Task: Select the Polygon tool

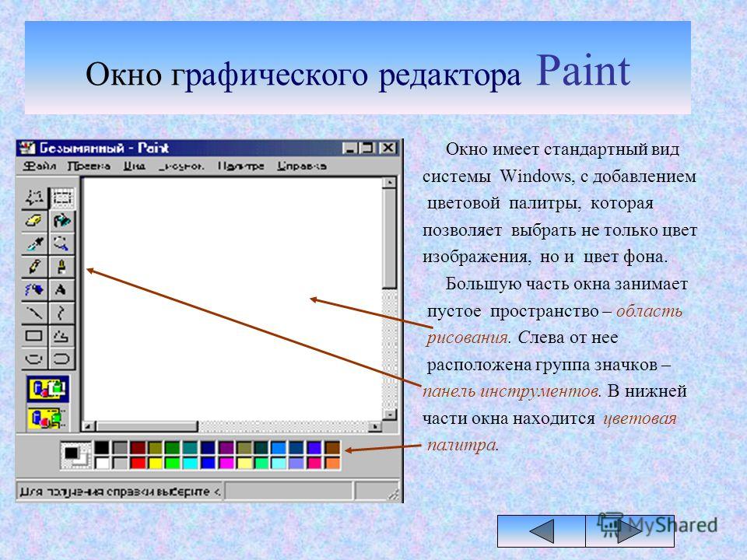Action: (61, 335)
